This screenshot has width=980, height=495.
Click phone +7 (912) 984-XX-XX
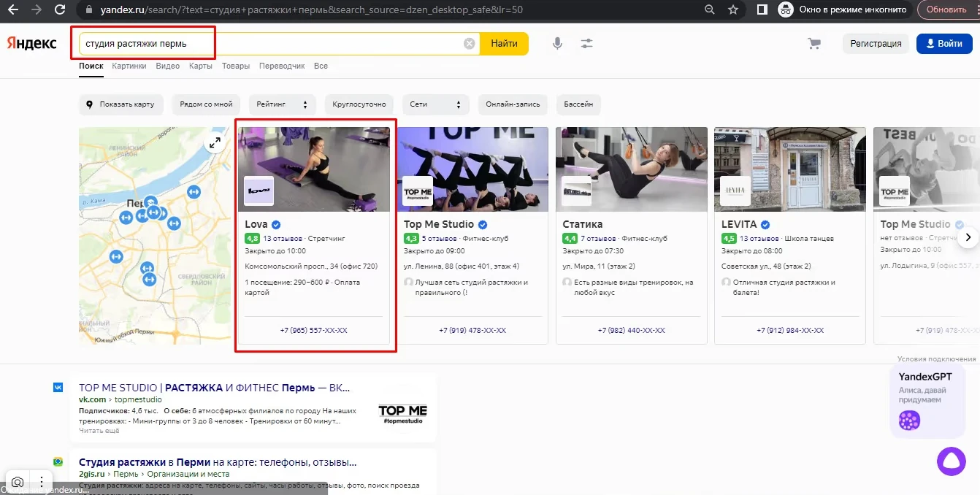coord(790,330)
